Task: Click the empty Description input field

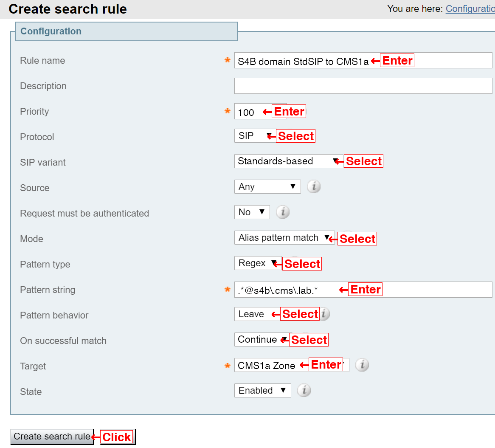Action: (x=363, y=86)
